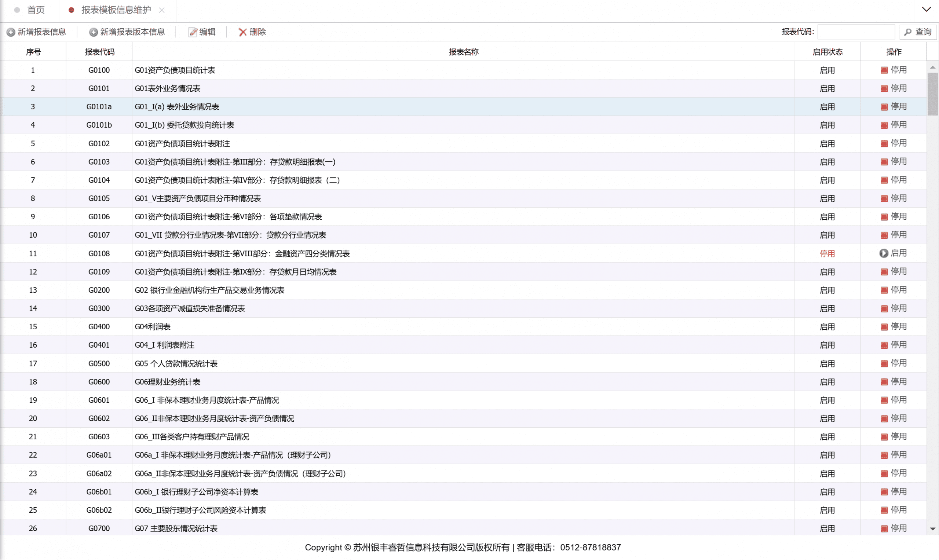Click red stop icon for G0400 利润表
Viewport: 939px width, 560px height.
(884, 327)
